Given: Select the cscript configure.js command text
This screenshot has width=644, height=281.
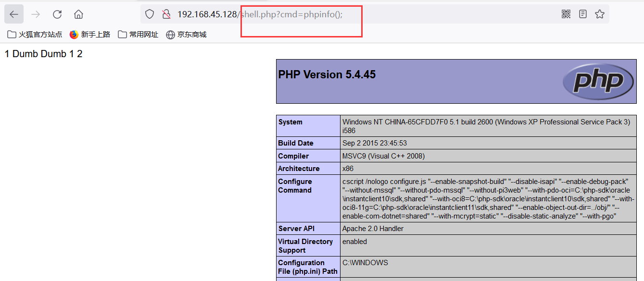Looking at the screenshot, I should [x=488, y=199].
